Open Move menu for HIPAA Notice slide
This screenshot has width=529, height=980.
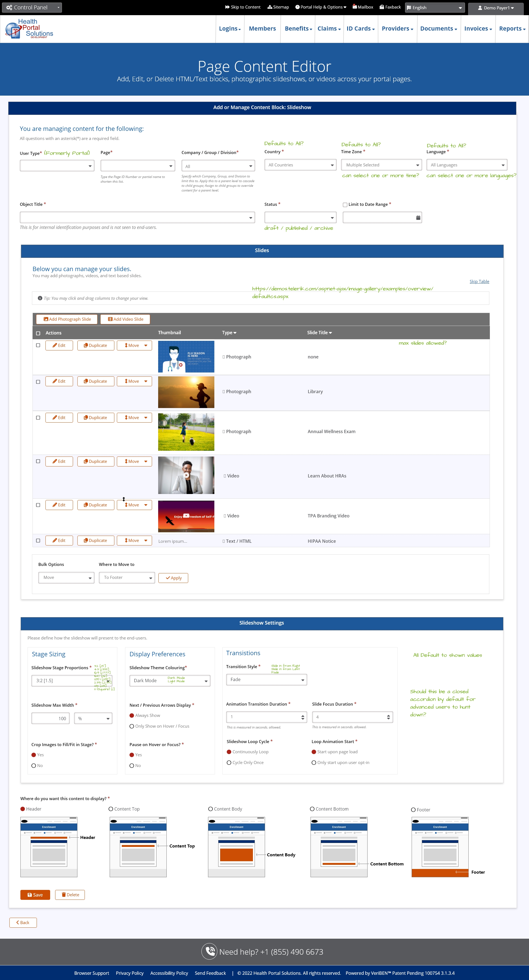[134, 541]
